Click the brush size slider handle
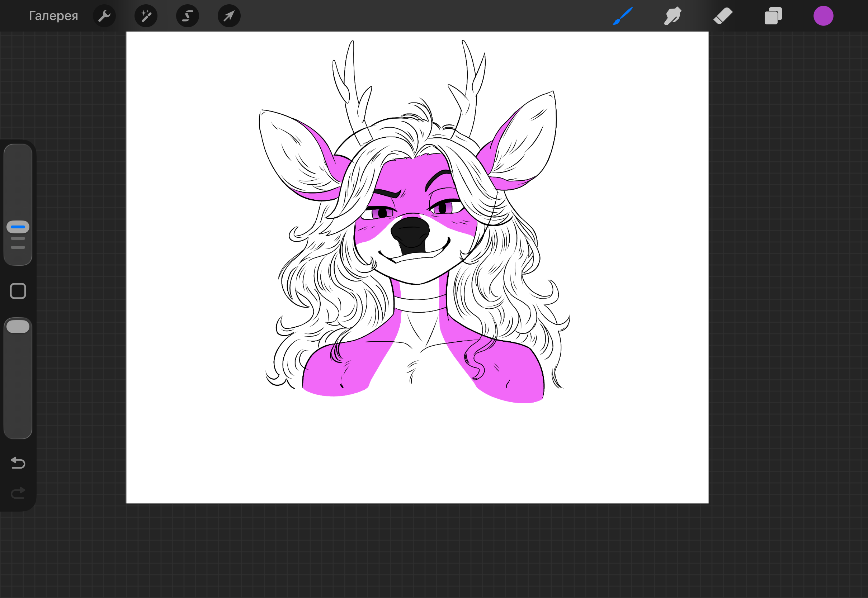The height and width of the screenshot is (598, 868). pos(18,227)
